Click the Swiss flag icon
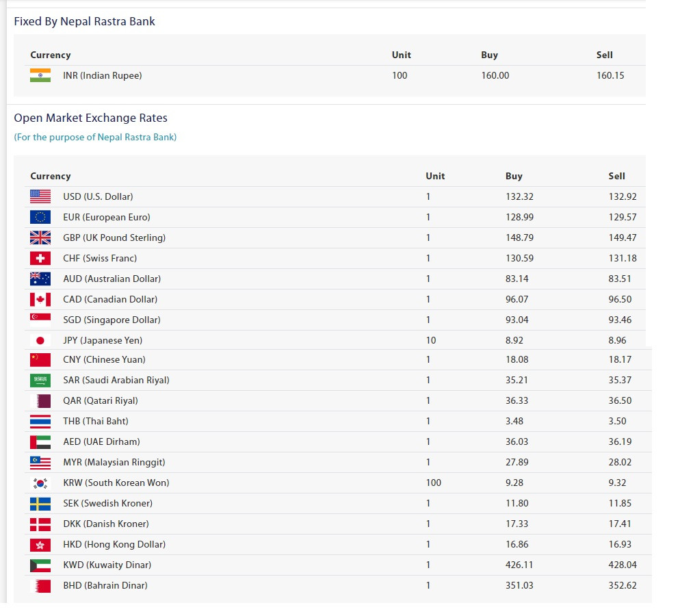 (40, 258)
